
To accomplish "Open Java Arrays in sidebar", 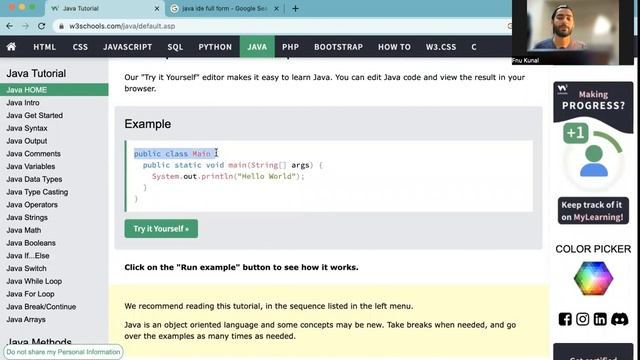I will [x=54, y=319].
